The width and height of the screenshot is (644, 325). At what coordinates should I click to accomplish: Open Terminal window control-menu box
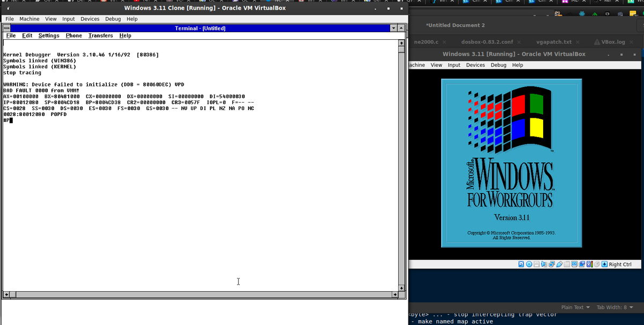click(x=8, y=28)
